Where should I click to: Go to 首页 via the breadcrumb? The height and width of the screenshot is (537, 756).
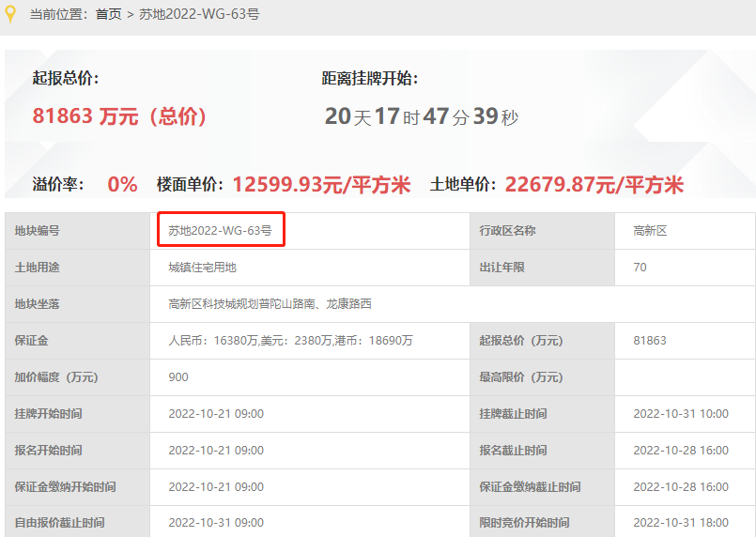(108, 15)
